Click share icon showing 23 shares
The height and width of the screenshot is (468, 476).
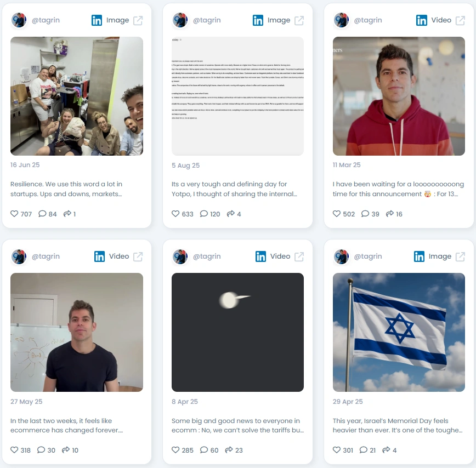[229, 449]
